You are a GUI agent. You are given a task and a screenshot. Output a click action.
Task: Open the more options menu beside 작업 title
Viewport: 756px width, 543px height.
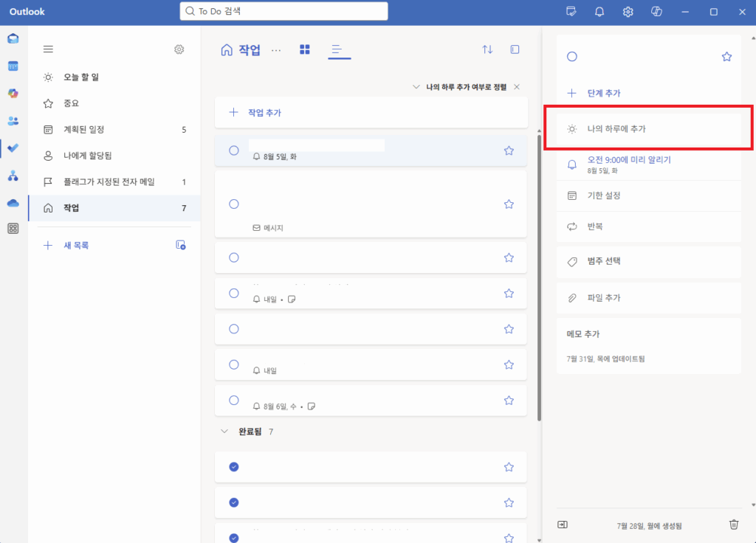coord(276,49)
